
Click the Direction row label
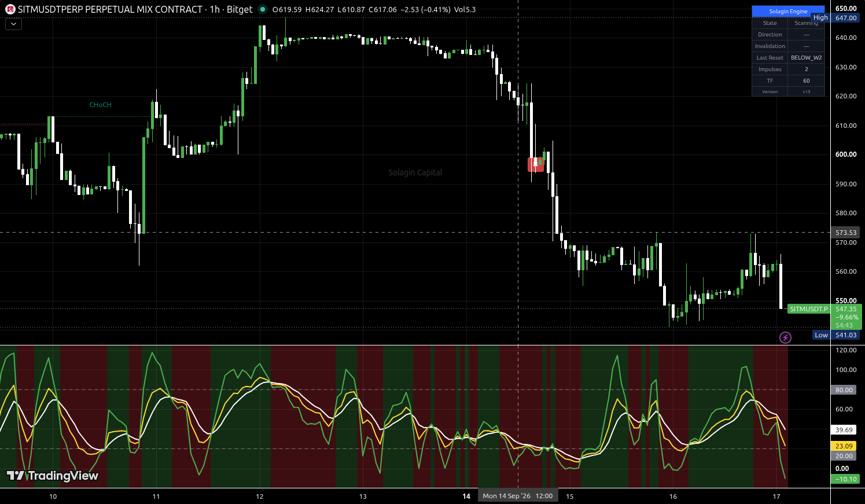(x=770, y=35)
